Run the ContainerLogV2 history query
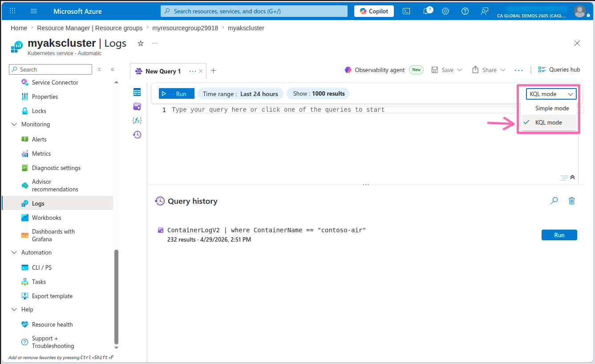 559,235
